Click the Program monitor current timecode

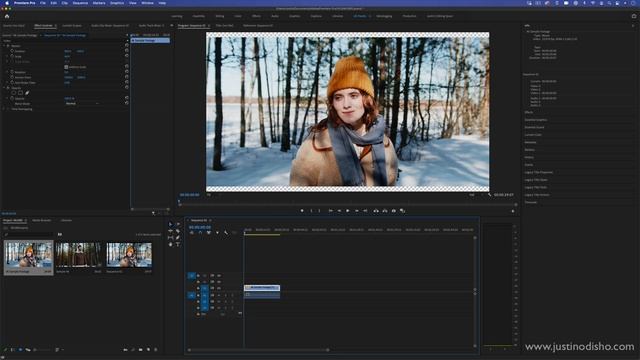(x=189, y=195)
